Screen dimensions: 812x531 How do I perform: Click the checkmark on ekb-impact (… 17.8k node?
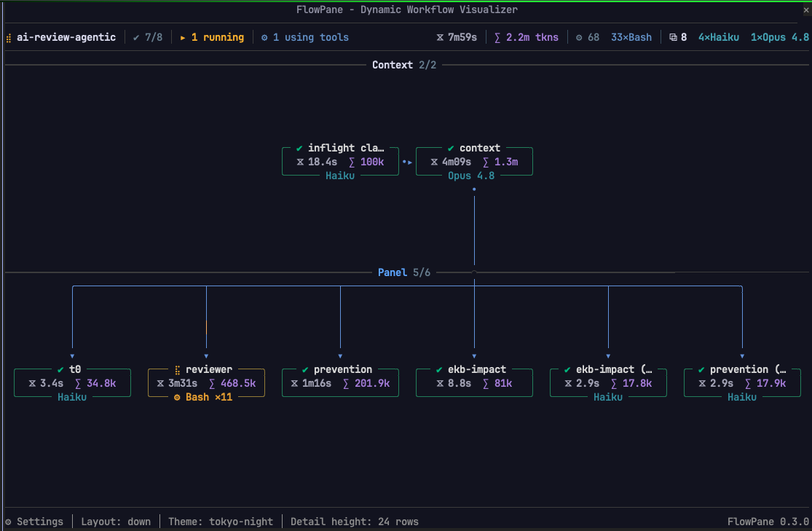567,370
